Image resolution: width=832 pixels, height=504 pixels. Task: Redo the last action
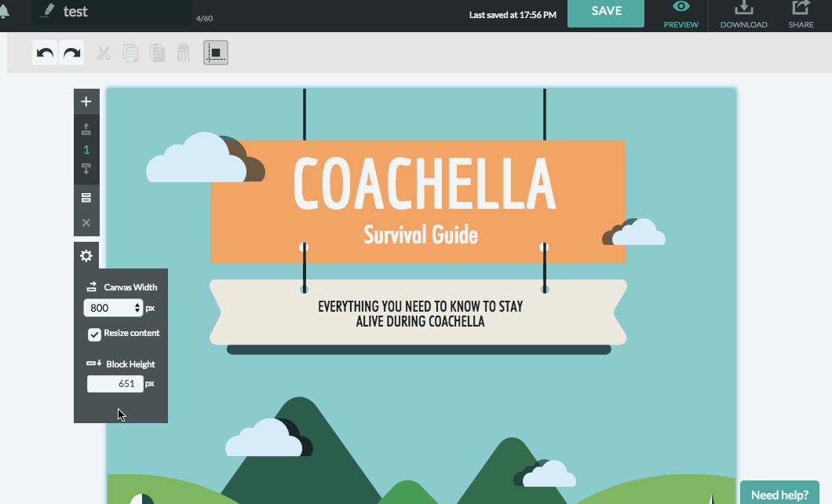tap(71, 53)
